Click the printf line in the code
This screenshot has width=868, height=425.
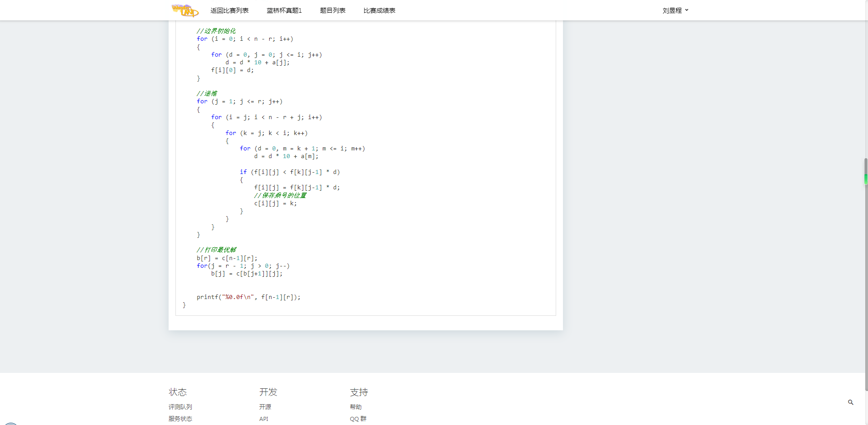tap(248, 297)
